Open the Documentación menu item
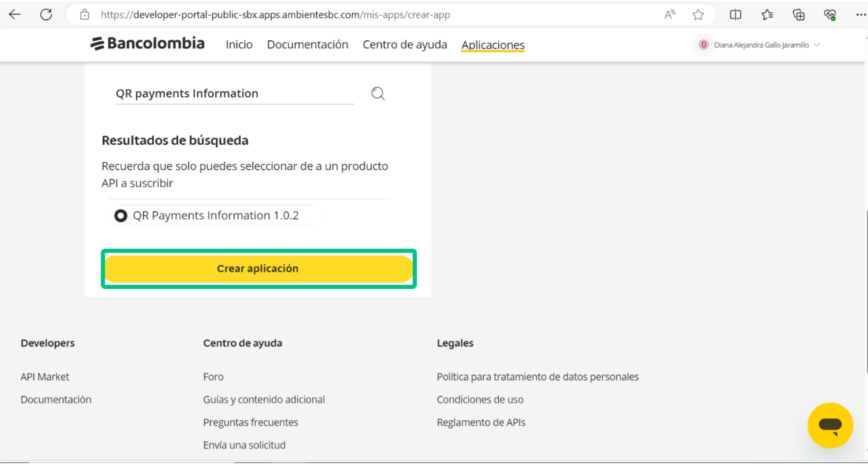Image resolution: width=868 pixels, height=464 pixels. (x=308, y=45)
